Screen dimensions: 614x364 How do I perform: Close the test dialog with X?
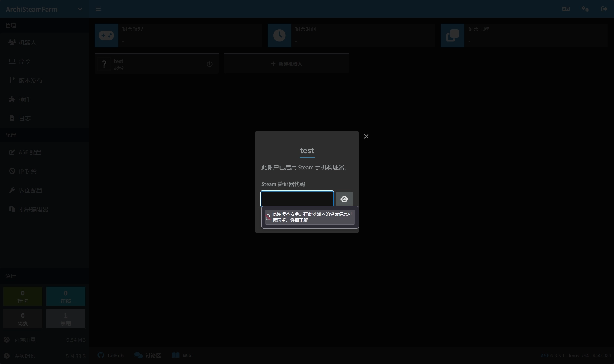(366, 137)
